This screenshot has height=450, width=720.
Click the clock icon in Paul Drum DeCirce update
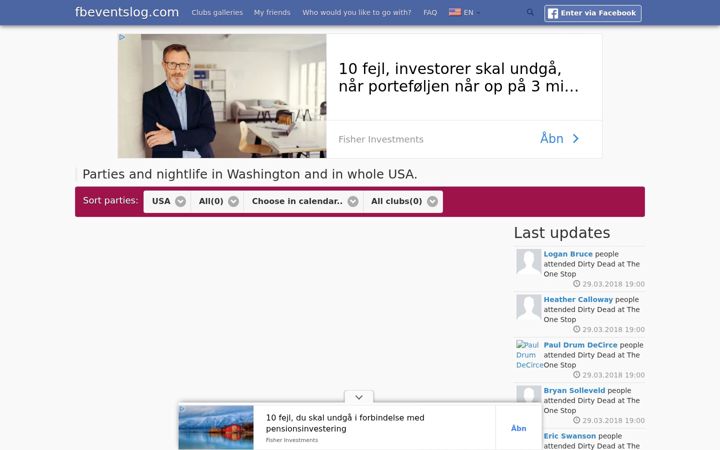(x=577, y=375)
